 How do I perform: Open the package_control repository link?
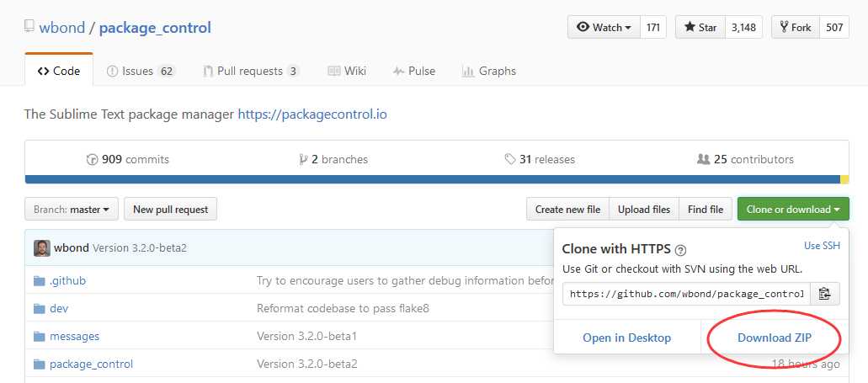pos(155,27)
